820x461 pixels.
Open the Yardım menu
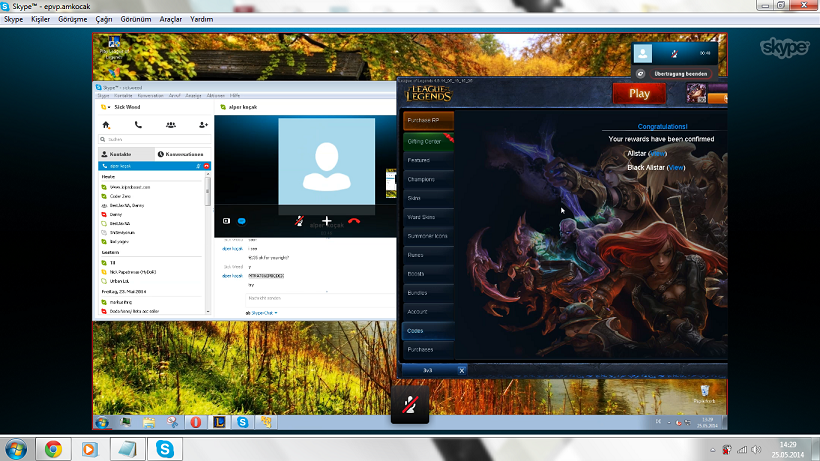tap(201, 19)
